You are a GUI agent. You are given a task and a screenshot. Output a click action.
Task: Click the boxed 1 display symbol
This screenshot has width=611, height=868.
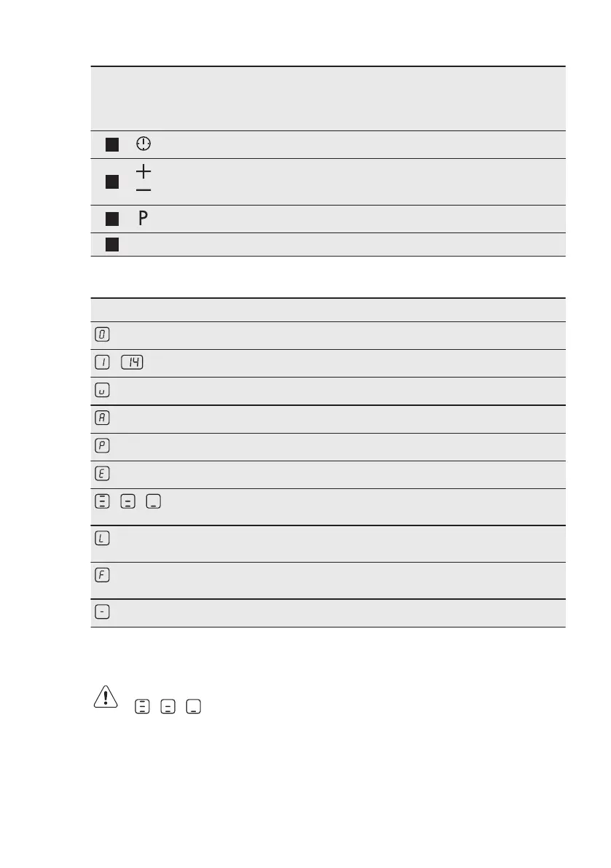click(x=102, y=362)
